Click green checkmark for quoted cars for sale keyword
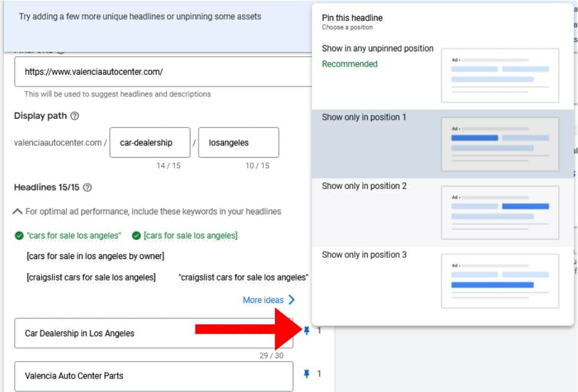 (x=19, y=236)
